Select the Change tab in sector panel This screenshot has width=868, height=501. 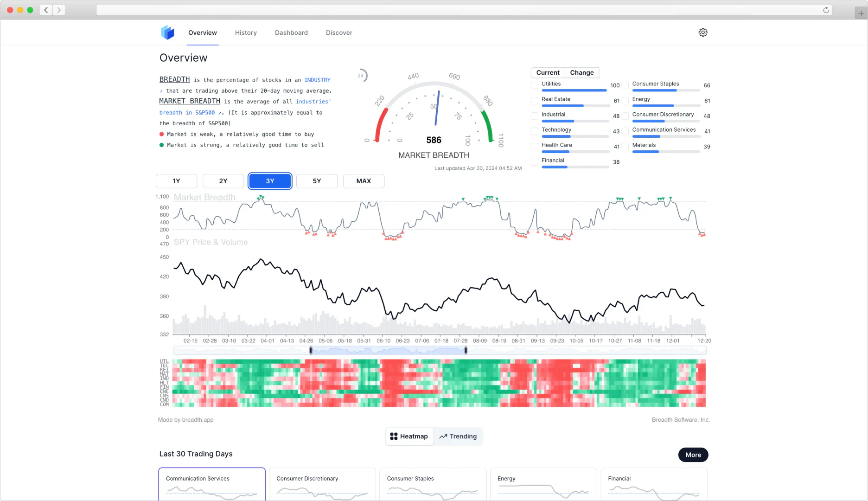pyautogui.click(x=581, y=73)
